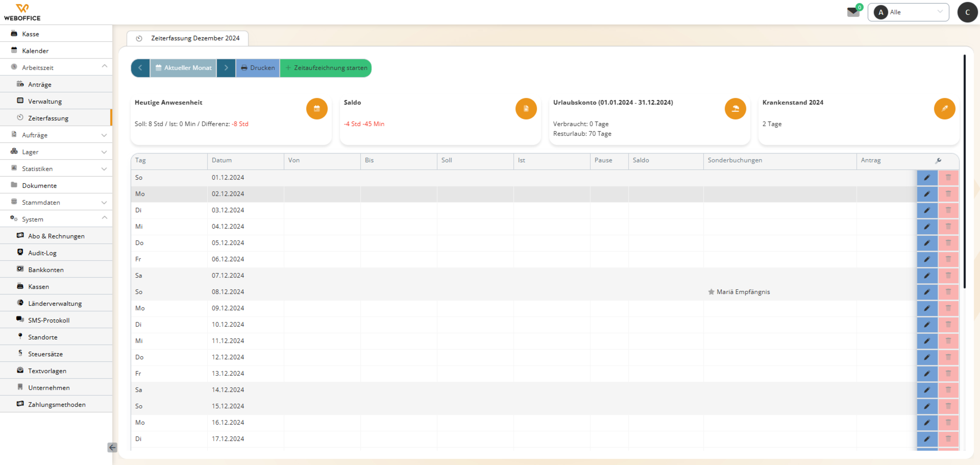Click the Krankenstand syringe icon

pos(944,109)
